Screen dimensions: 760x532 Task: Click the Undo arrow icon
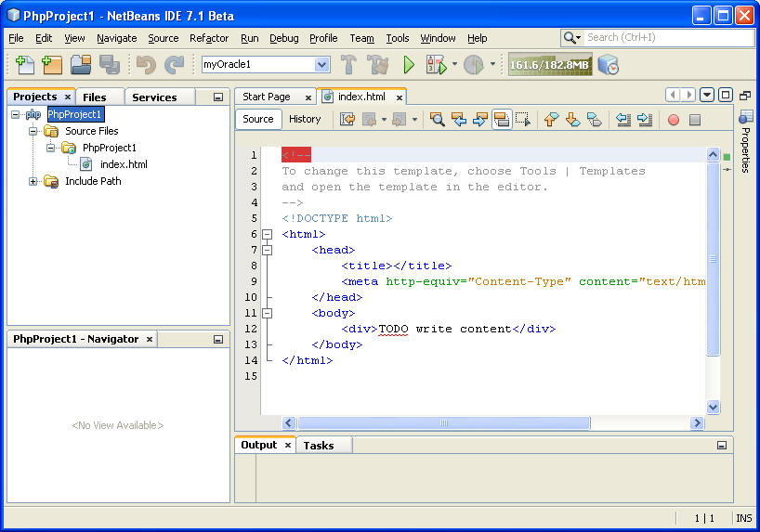(x=146, y=64)
